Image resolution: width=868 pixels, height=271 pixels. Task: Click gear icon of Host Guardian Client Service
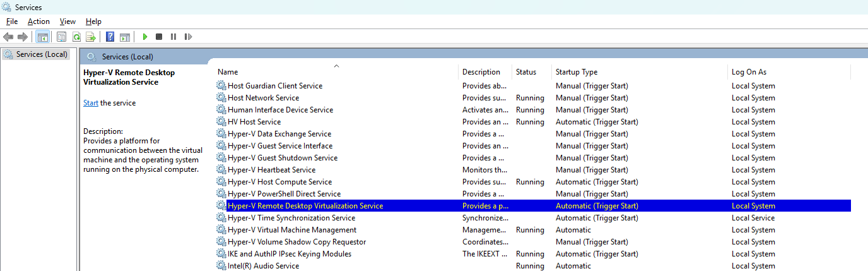pos(221,86)
